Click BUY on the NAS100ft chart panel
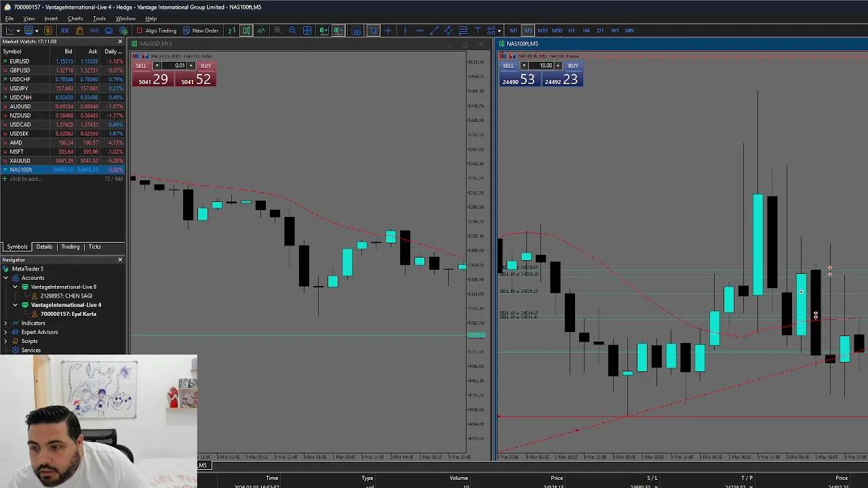This screenshot has height=488, width=868. tap(573, 66)
